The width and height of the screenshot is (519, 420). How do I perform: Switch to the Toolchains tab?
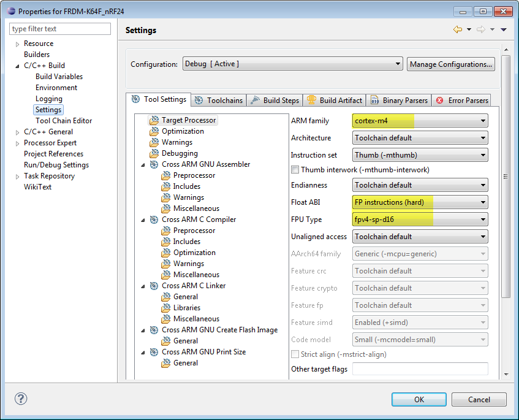[219, 101]
